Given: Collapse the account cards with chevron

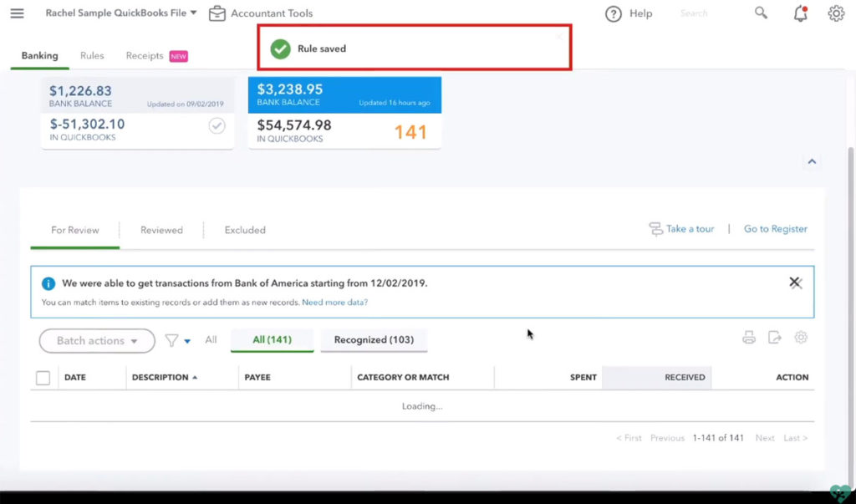Looking at the screenshot, I should click(x=812, y=162).
